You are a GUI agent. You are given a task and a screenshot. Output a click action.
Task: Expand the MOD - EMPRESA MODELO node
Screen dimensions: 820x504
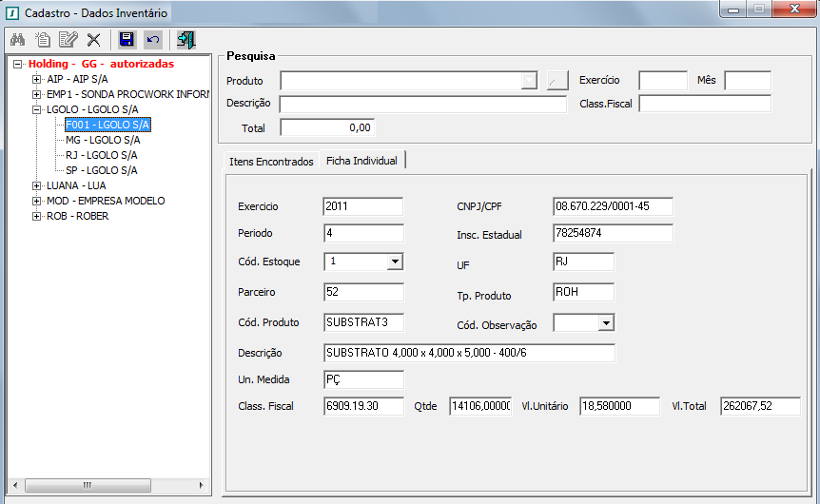point(37,201)
